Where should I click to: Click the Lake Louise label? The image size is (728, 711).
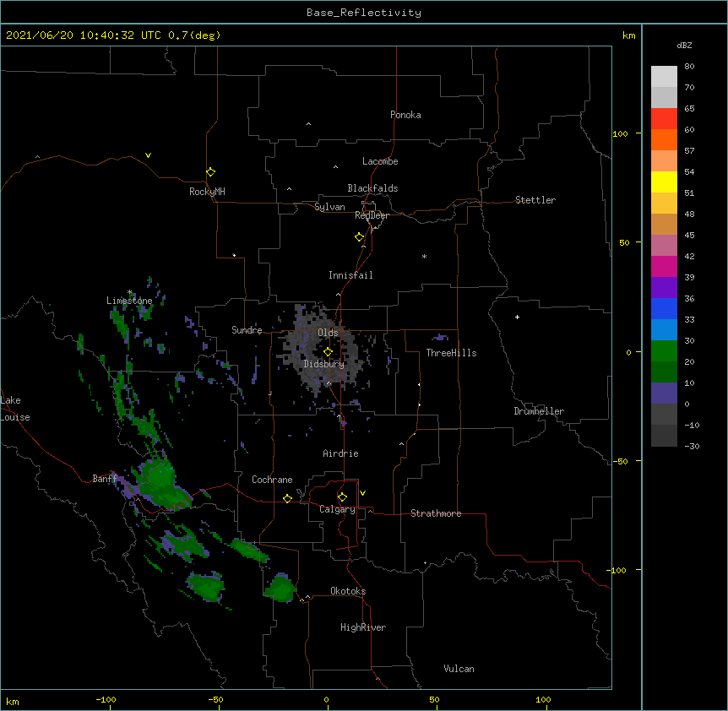[15, 409]
